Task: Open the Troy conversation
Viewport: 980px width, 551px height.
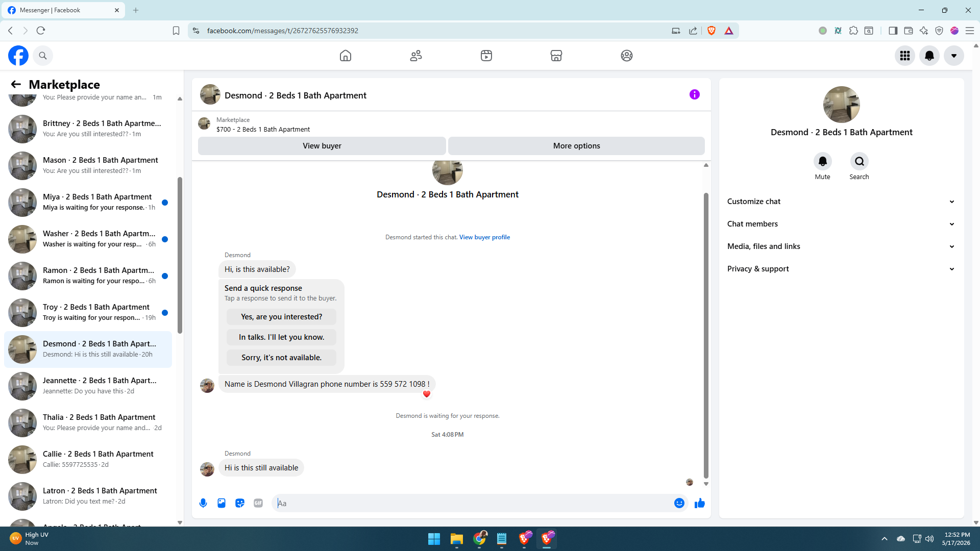Action: coord(88,312)
